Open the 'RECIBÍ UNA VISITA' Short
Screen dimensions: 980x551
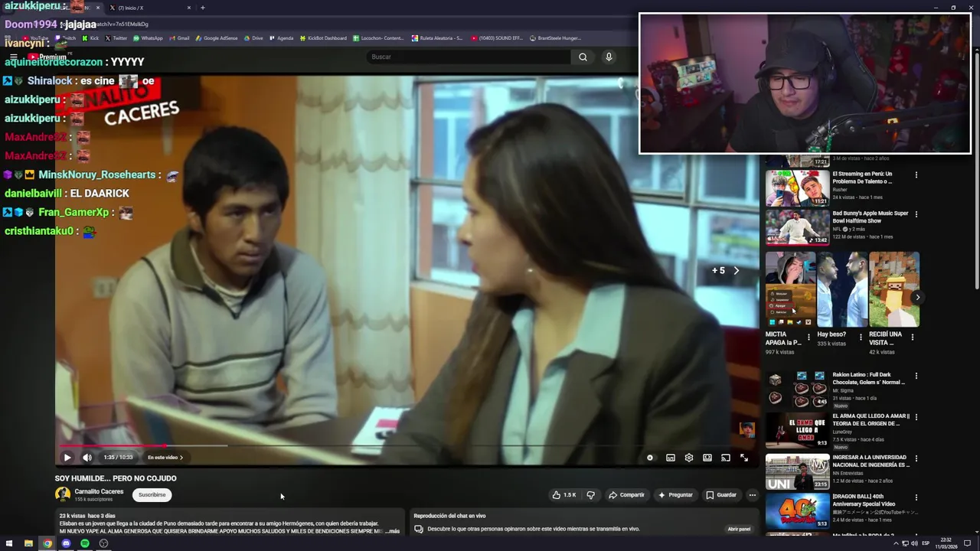(894, 289)
